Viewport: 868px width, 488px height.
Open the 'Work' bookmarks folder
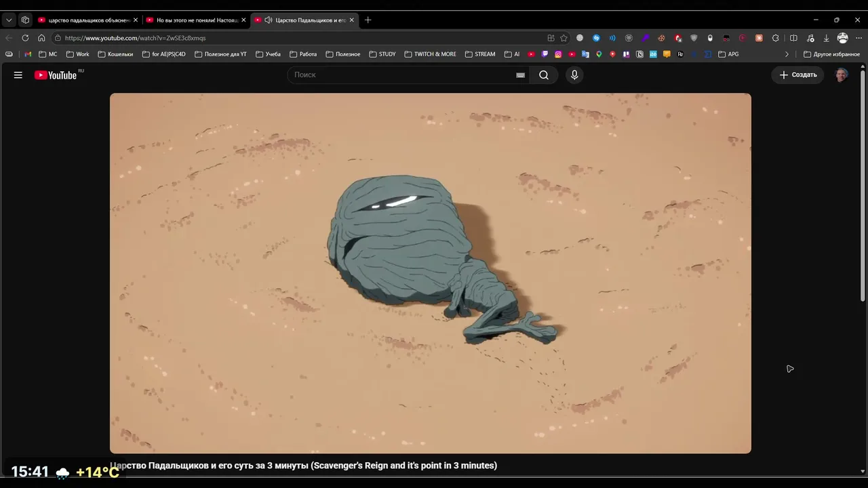[77, 54]
